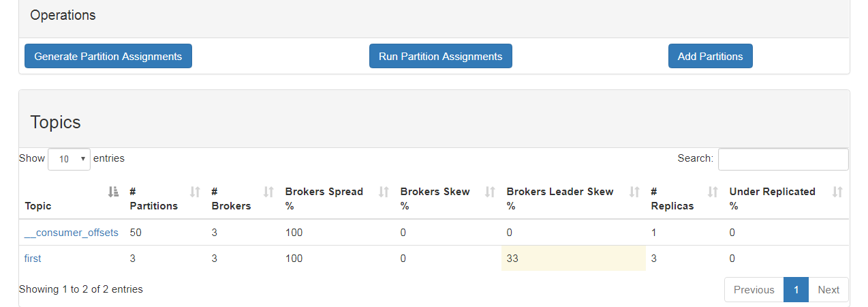Sort table by # Brokers arrows icon
Screen dimensions: 868x307
click(268, 192)
